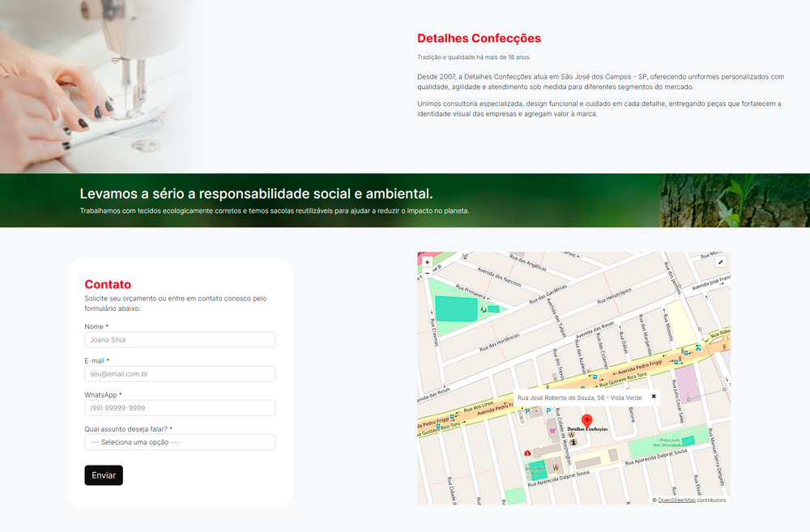
Task: Click the 'Qual assunto deseja falar? *' label
Action: [129, 428]
